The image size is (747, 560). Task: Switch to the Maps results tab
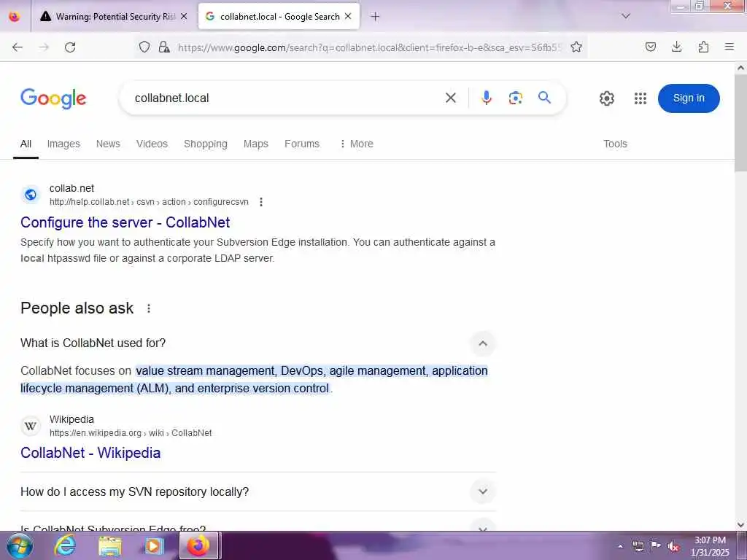(256, 144)
